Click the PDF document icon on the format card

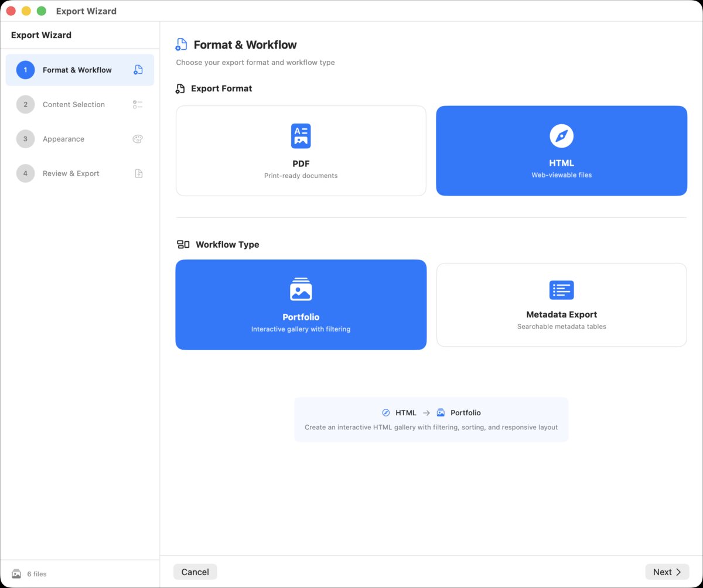click(x=301, y=135)
